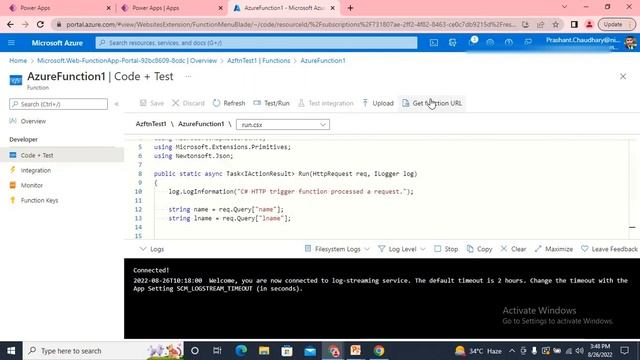
Task: Click the browser Update button
Action: 616,24
